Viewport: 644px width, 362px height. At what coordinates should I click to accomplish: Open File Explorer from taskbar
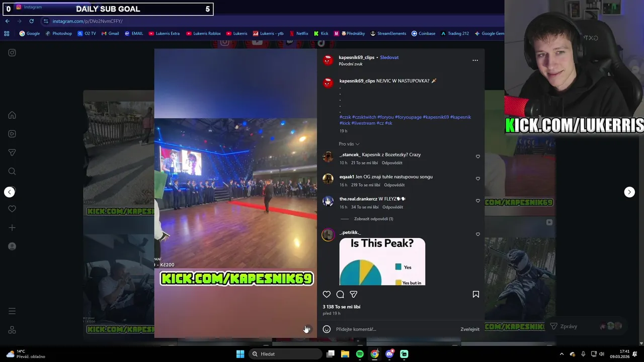[x=345, y=354]
